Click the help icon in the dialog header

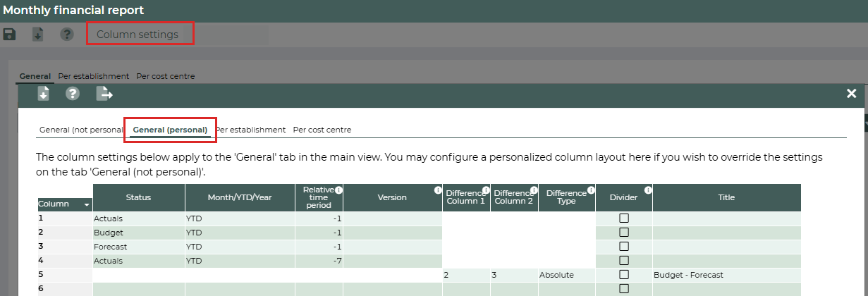(x=72, y=94)
